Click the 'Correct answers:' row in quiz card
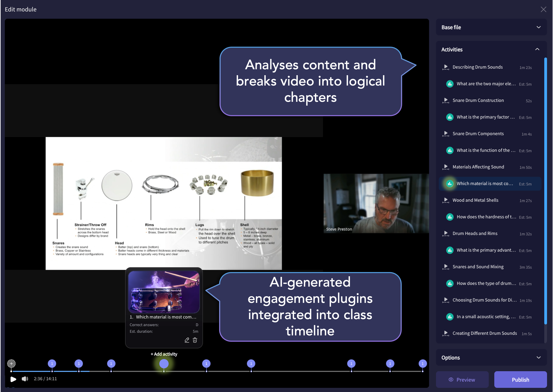 (164, 325)
